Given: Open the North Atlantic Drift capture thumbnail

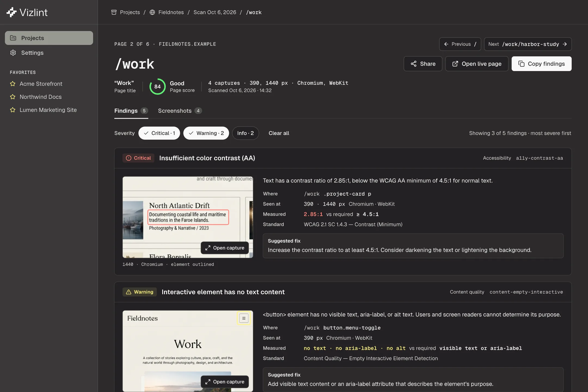Looking at the screenshot, I should point(188,217).
